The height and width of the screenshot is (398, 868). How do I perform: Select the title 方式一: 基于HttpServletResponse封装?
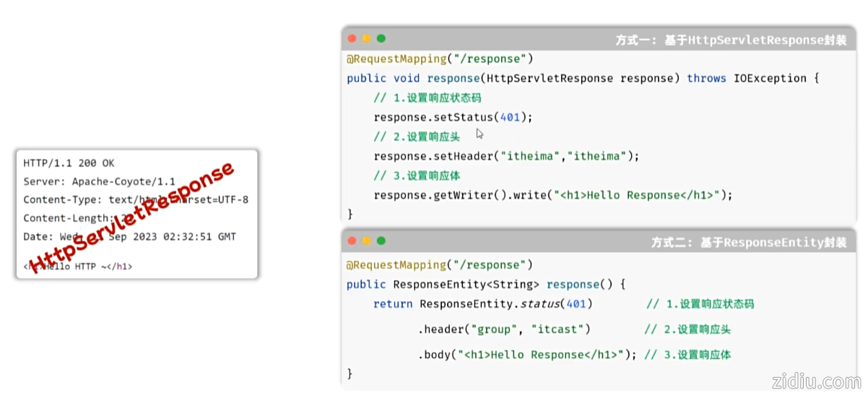(x=731, y=40)
